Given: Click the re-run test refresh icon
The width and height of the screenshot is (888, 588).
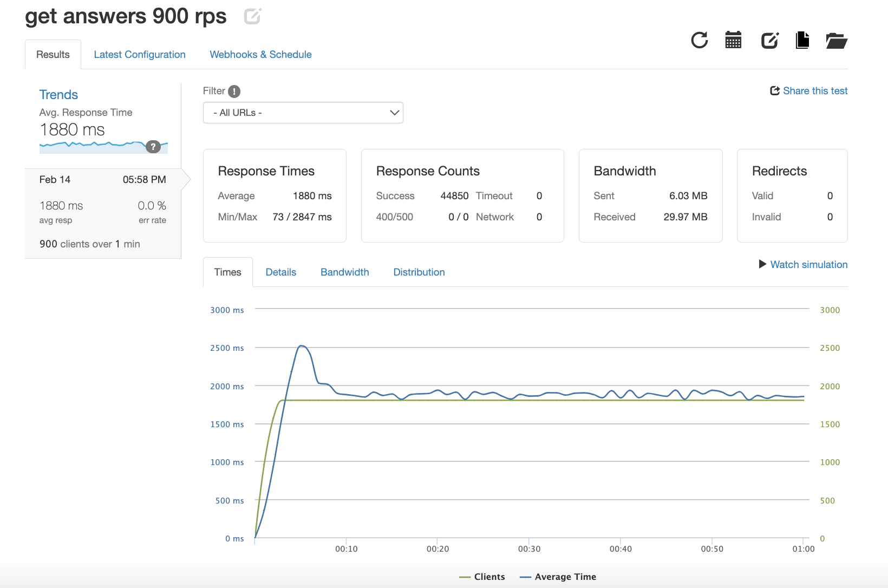Looking at the screenshot, I should (x=700, y=40).
